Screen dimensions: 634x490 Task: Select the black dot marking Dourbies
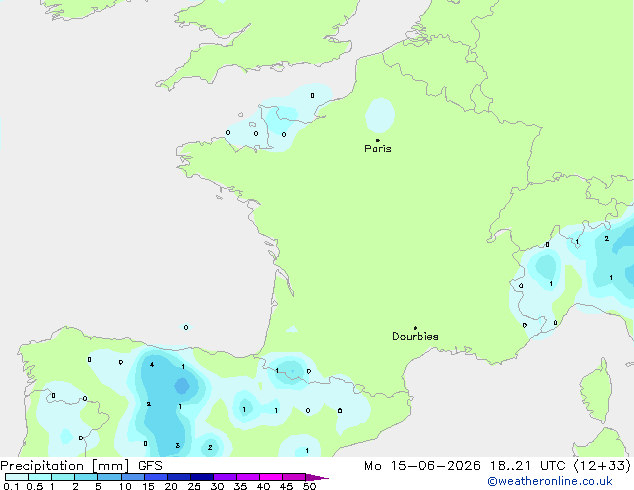click(x=415, y=328)
